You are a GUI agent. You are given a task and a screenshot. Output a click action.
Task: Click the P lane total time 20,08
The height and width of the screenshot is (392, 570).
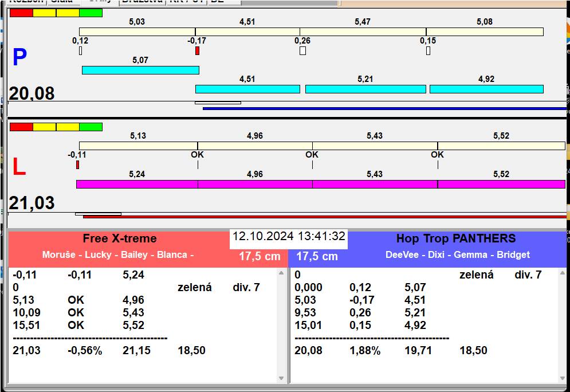(x=32, y=93)
